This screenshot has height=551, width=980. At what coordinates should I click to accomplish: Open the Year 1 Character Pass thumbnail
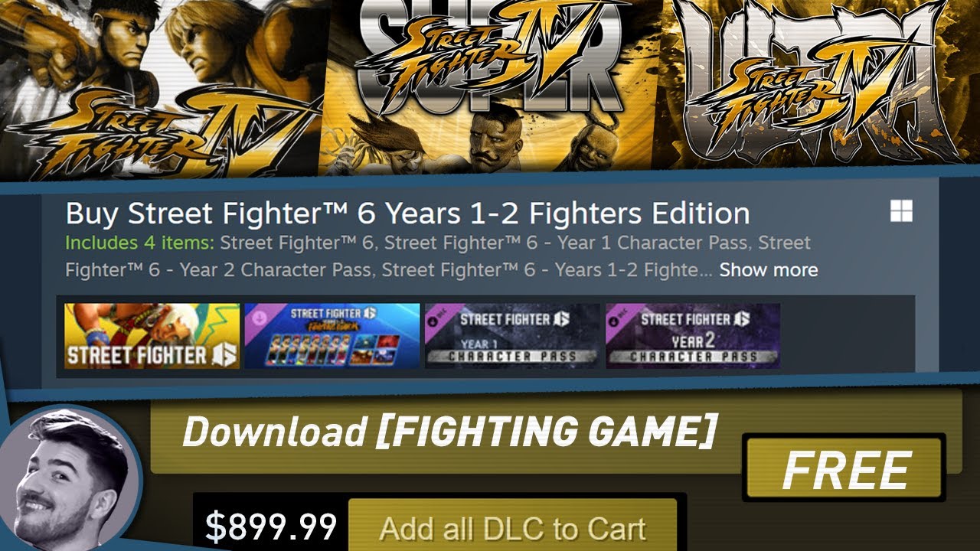click(512, 336)
